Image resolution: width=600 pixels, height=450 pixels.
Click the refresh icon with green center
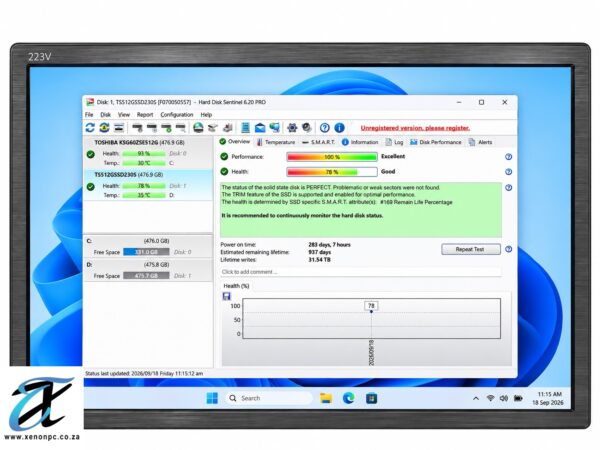pyautogui.click(x=104, y=127)
